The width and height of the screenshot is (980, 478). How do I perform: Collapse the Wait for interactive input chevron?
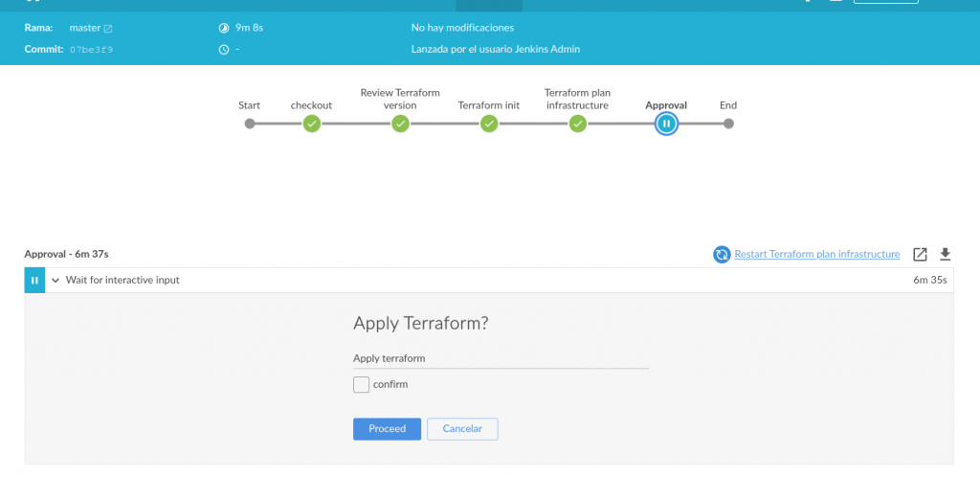56,281
